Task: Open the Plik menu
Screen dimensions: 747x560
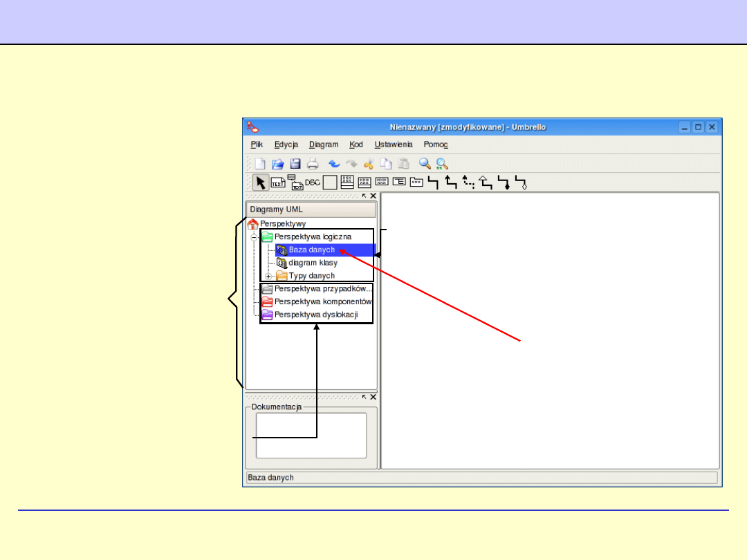Action: [257, 144]
